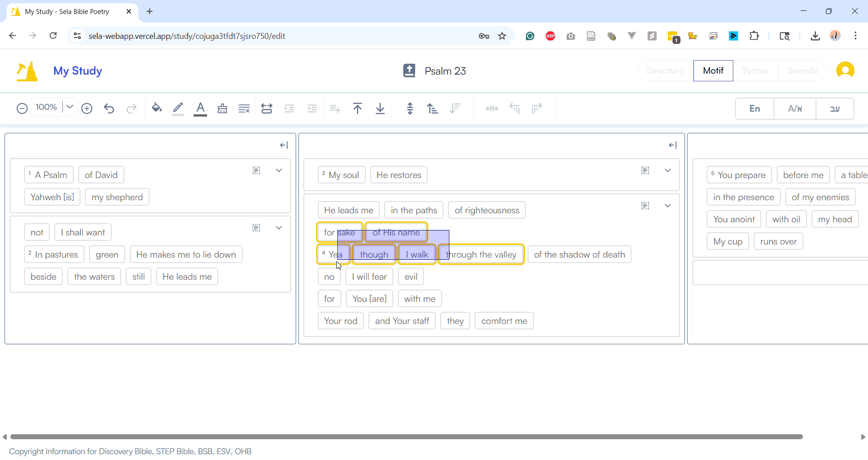This screenshot has height=460, width=868.
Task: Open the zoom percentage dropdown
Action: [x=70, y=107]
